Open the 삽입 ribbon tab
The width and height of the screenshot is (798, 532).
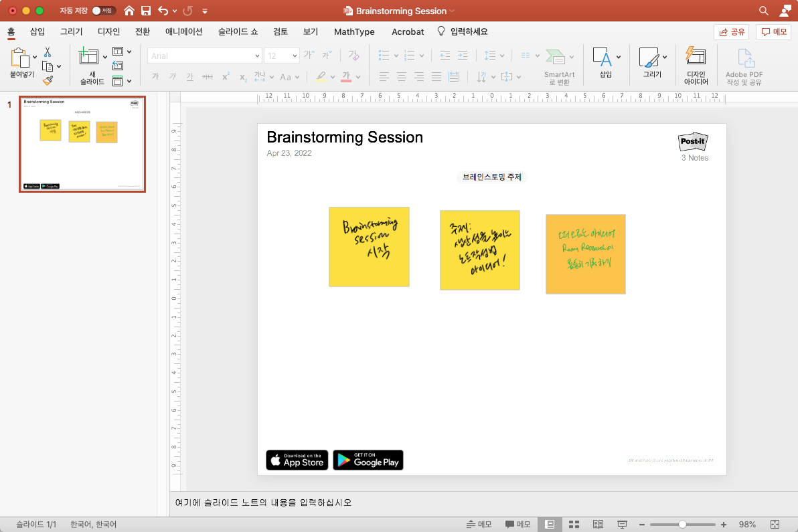point(37,31)
